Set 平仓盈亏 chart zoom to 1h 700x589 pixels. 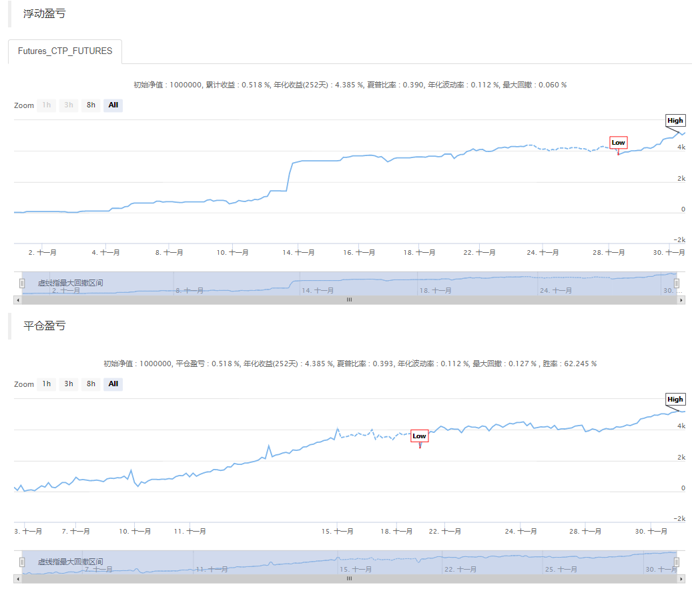click(46, 384)
